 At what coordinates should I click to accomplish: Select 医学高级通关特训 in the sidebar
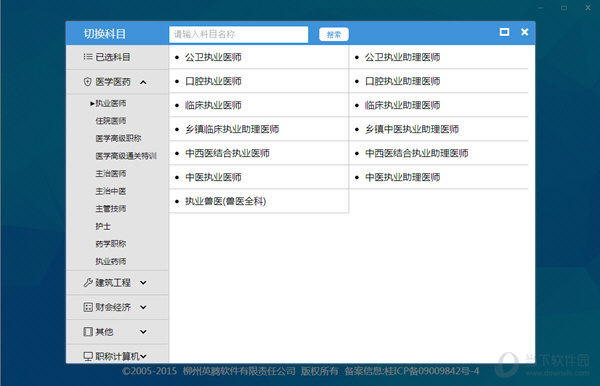pyautogui.click(x=126, y=156)
